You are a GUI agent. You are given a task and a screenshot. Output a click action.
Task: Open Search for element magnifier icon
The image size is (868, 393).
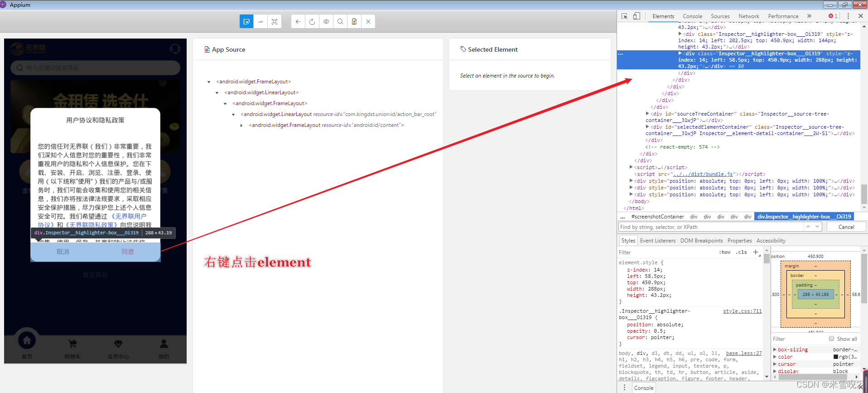pos(340,21)
